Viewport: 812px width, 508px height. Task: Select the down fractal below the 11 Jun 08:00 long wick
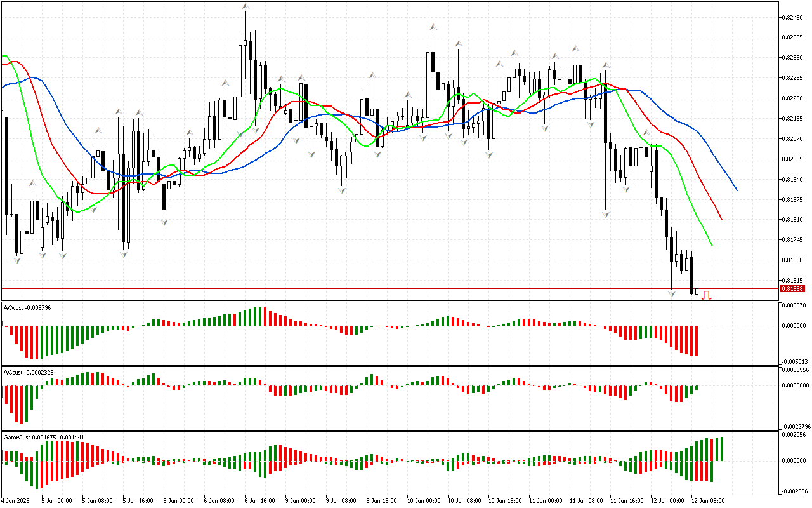tap(606, 215)
